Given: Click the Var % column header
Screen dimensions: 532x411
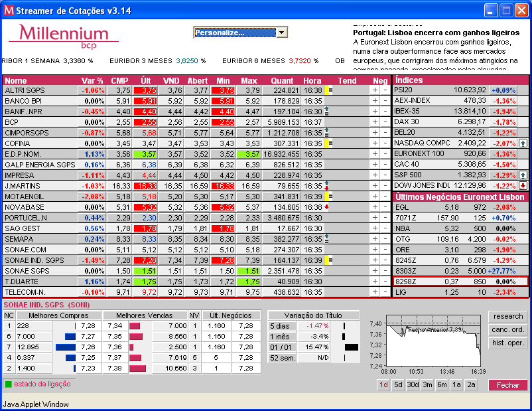Looking at the screenshot, I should click(92, 81).
